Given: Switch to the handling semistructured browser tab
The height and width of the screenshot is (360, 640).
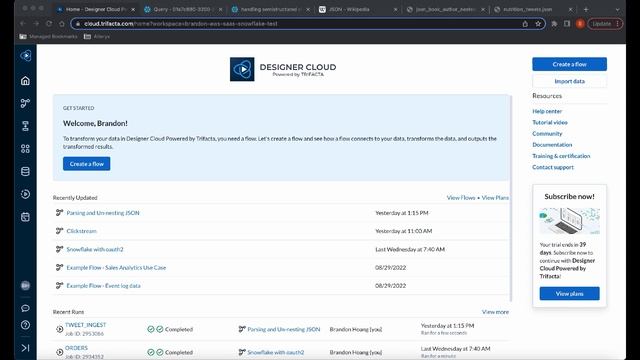Looking at the screenshot, I should (271, 9).
